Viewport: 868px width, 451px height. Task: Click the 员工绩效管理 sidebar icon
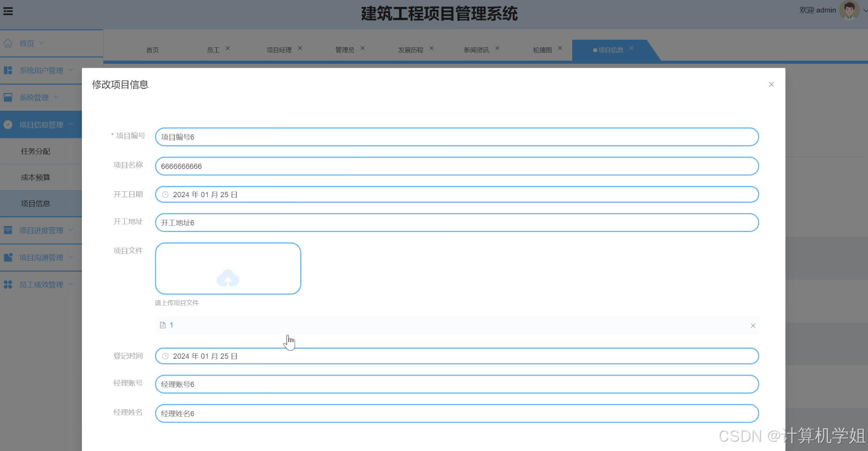tap(8, 284)
